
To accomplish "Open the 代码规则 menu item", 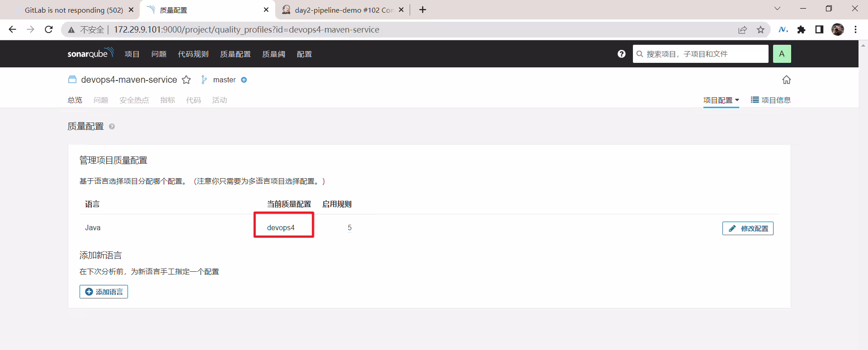I will click(x=193, y=54).
